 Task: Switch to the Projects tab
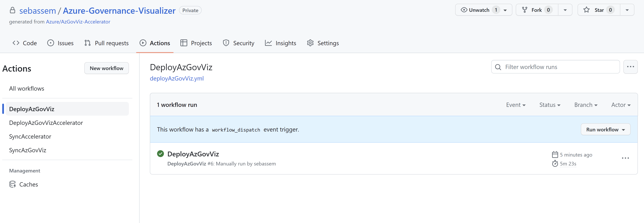point(196,43)
